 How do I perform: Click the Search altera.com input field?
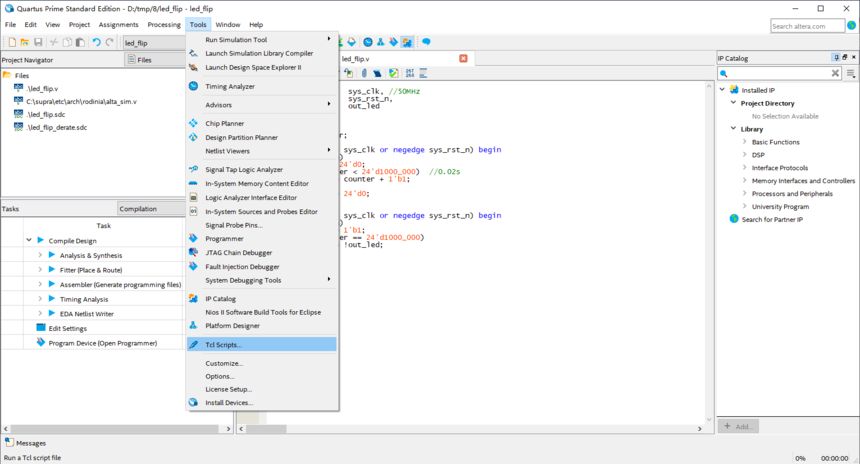point(807,26)
